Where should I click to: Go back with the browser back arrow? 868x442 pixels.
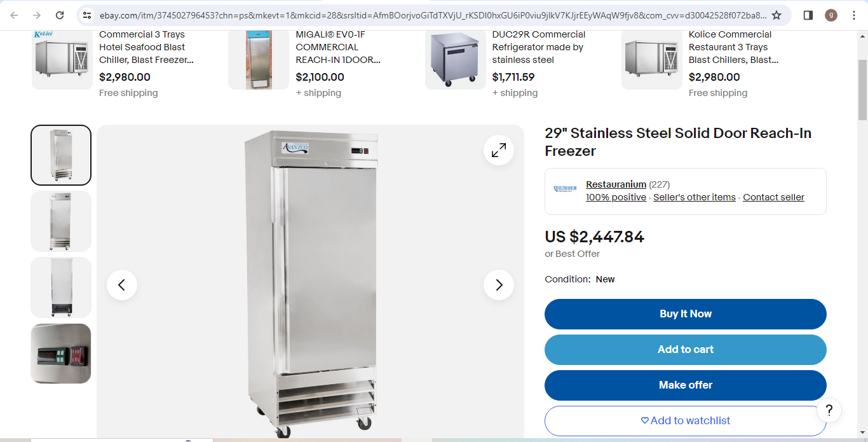click(15, 15)
